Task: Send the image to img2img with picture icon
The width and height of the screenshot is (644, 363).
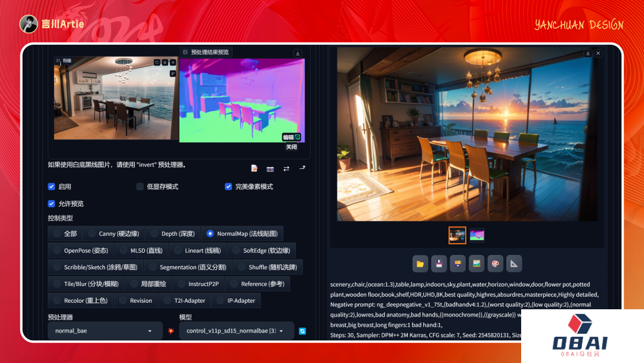Action: [x=476, y=263]
